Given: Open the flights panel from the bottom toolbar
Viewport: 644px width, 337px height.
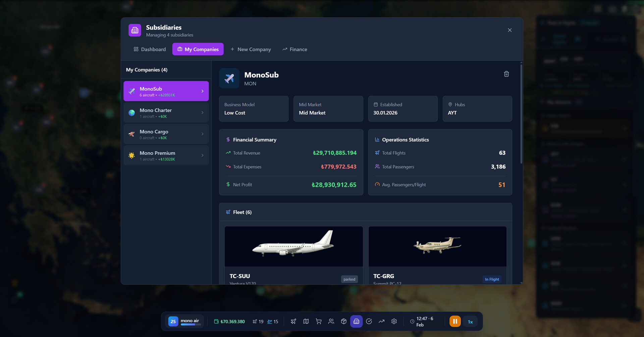Looking at the screenshot, I should (x=293, y=321).
